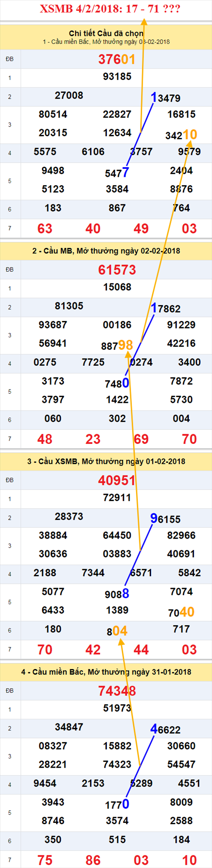Click number 13479 with blue leading digit
Screen dimensions: 212x868
[166, 98]
